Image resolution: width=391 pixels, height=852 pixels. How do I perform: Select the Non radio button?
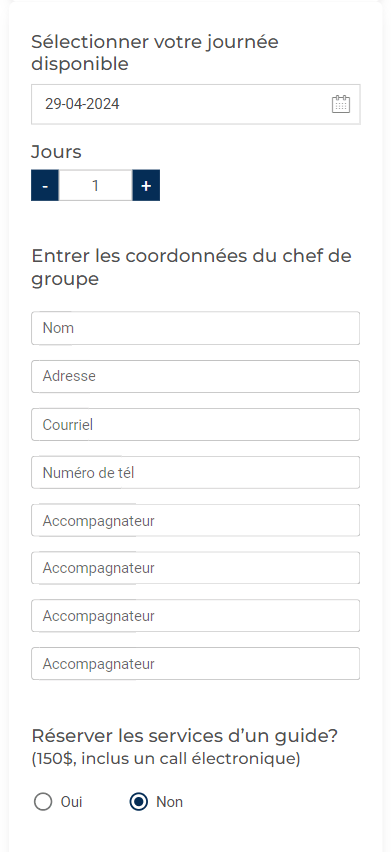tap(138, 802)
